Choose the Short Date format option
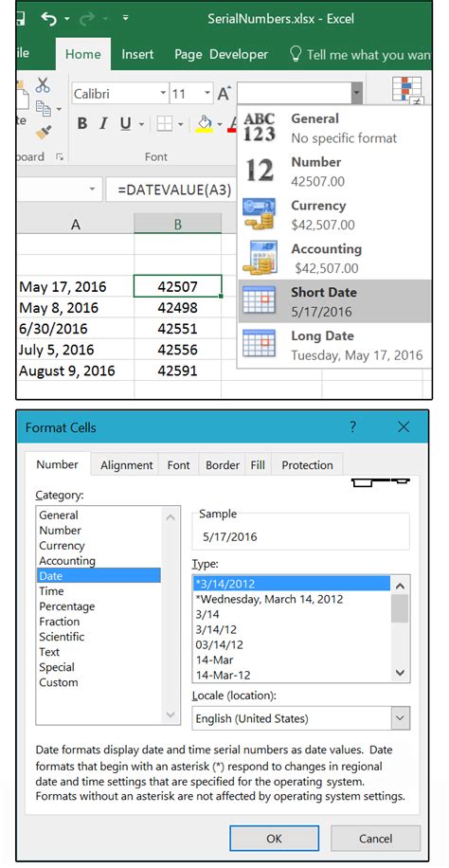Viewport: 449px width, 868px height. [334, 301]
